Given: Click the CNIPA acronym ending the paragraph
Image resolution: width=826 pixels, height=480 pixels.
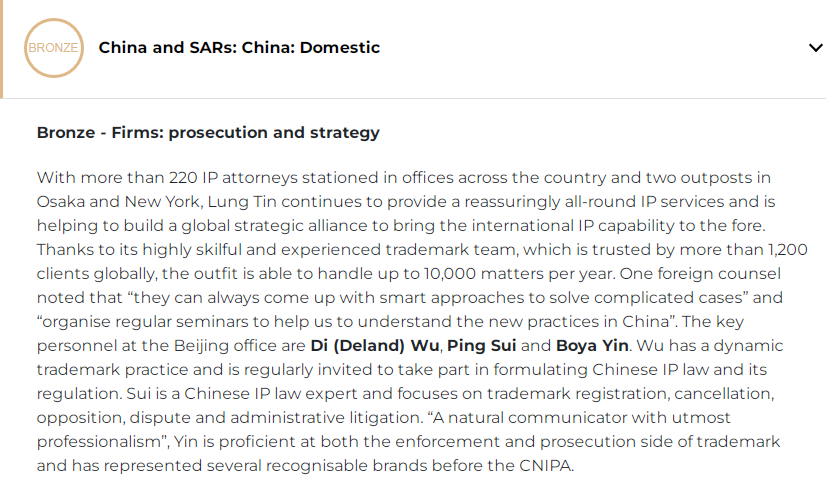Looking at the screenshot, I should click(x=545, y=466).
